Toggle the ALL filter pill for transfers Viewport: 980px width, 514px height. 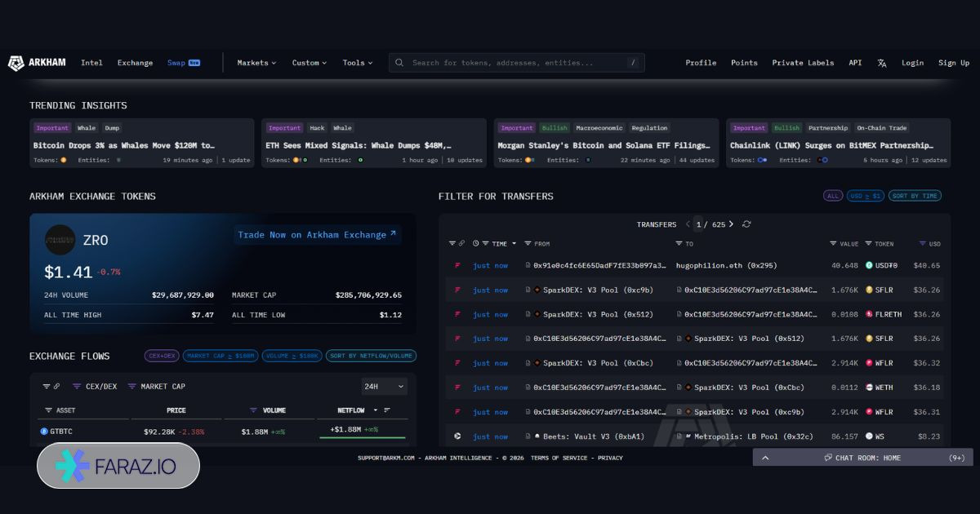coord(832,196)
